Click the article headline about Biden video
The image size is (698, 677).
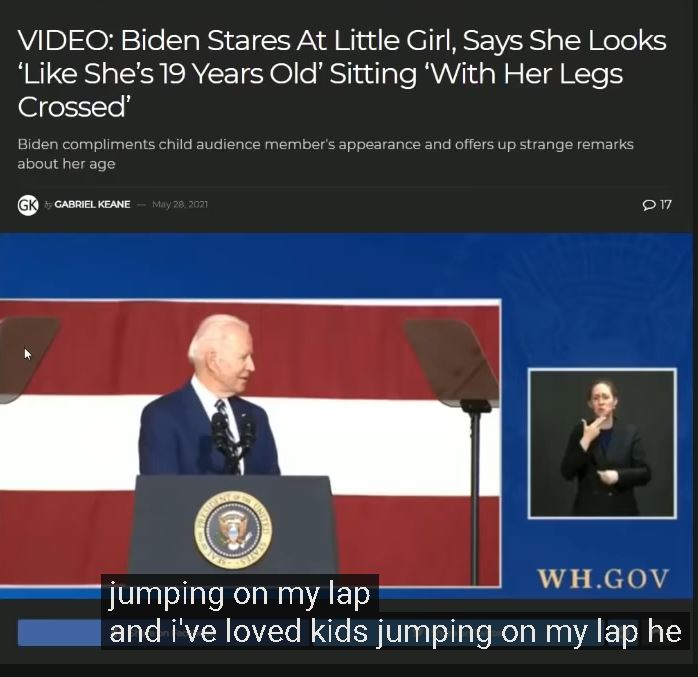[342, 73]
